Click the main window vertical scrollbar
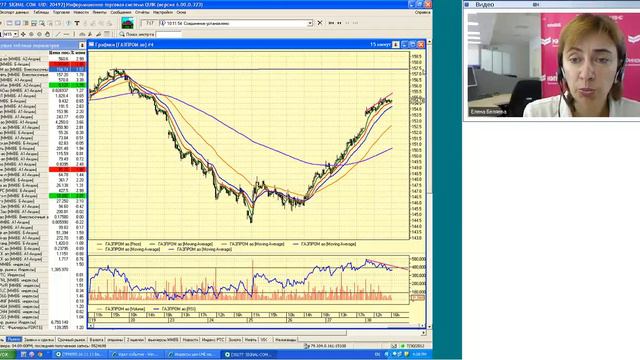 point(429,184)
